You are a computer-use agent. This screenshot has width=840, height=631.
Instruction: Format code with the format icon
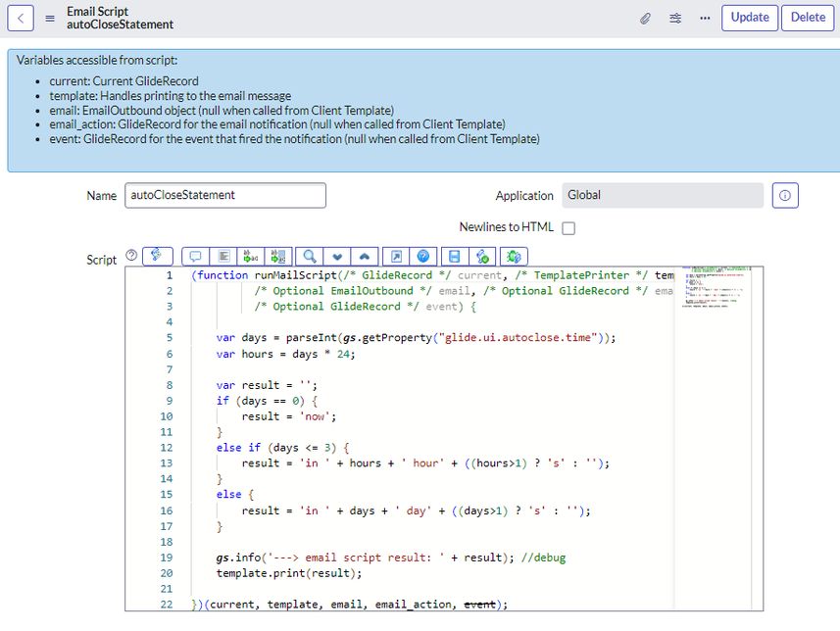coord(223,257)
